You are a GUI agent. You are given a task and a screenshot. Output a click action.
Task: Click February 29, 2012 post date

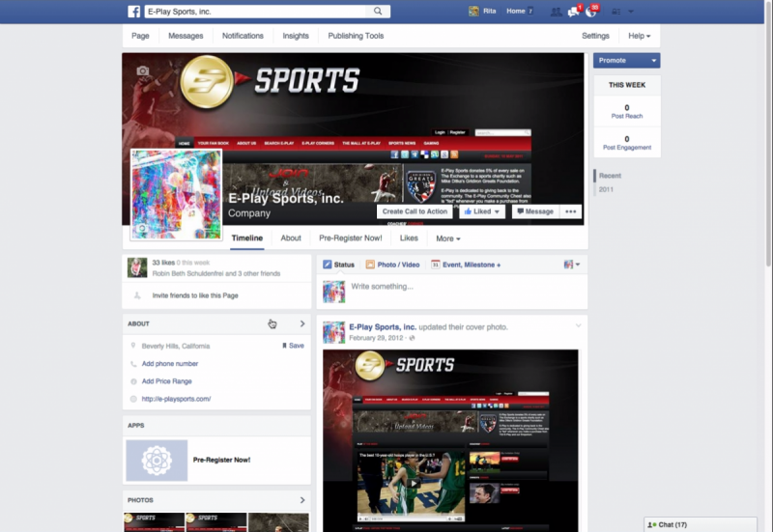[376, 338]
